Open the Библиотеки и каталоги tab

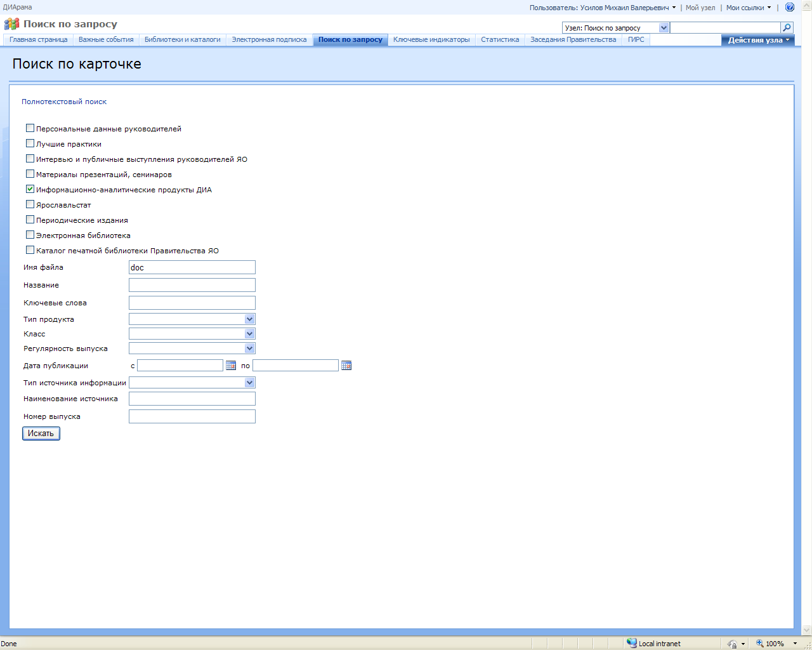point(182,39)
